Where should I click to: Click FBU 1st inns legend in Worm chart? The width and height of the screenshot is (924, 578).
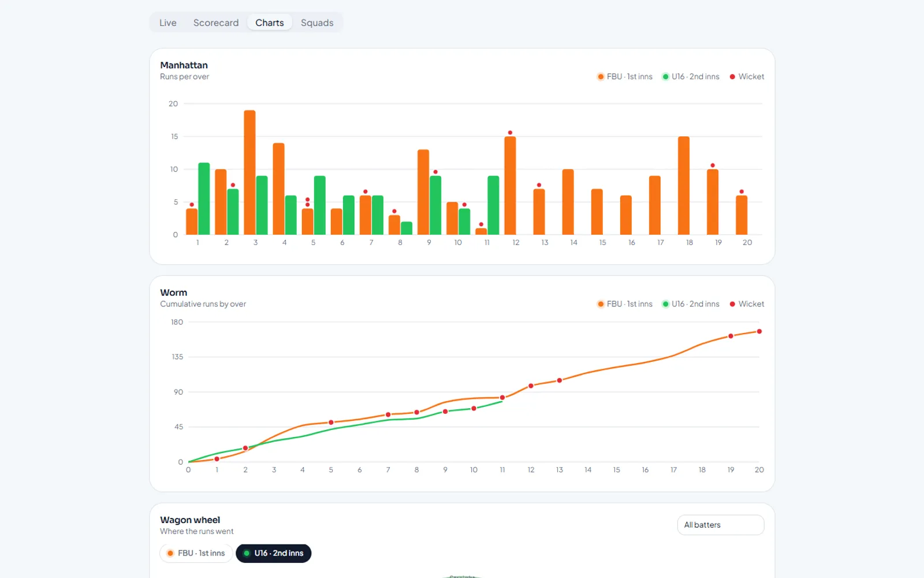[625, 304]
